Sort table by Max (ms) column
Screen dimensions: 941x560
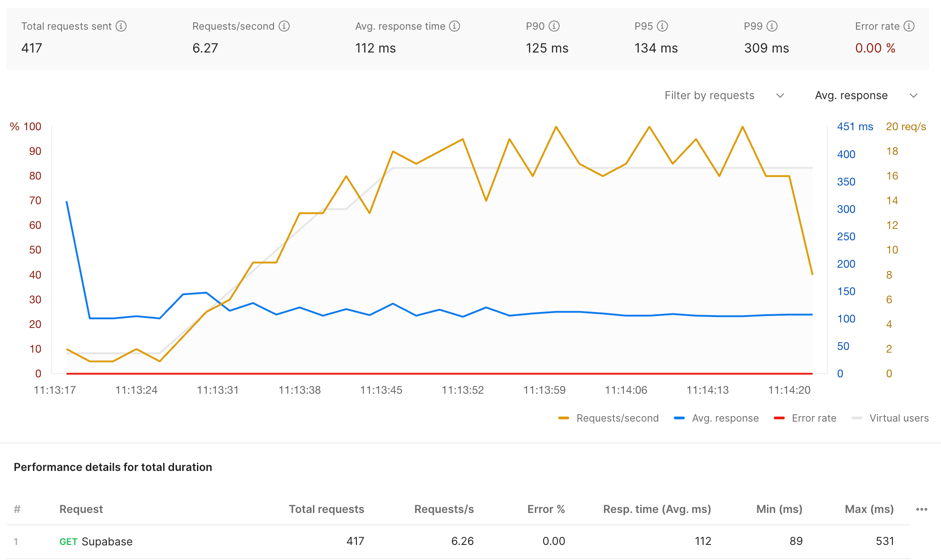[869, 509]
